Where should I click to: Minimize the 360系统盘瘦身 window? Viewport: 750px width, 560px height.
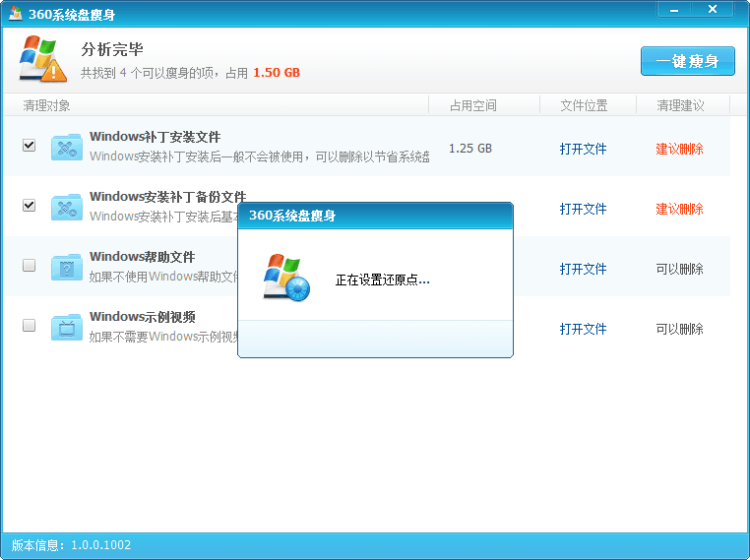674,9
